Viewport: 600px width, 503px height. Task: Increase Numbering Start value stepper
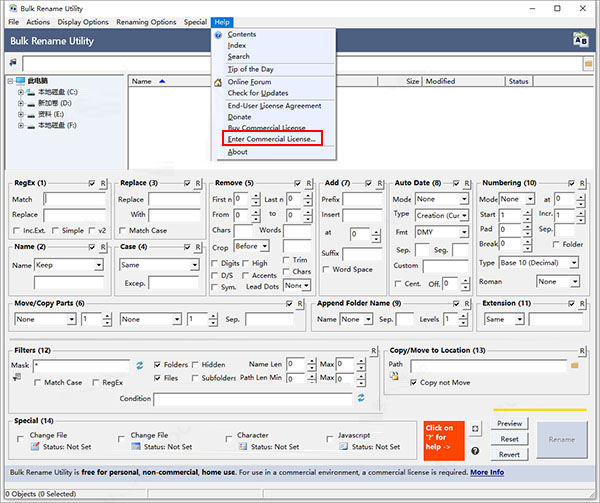tap(527, 212)
